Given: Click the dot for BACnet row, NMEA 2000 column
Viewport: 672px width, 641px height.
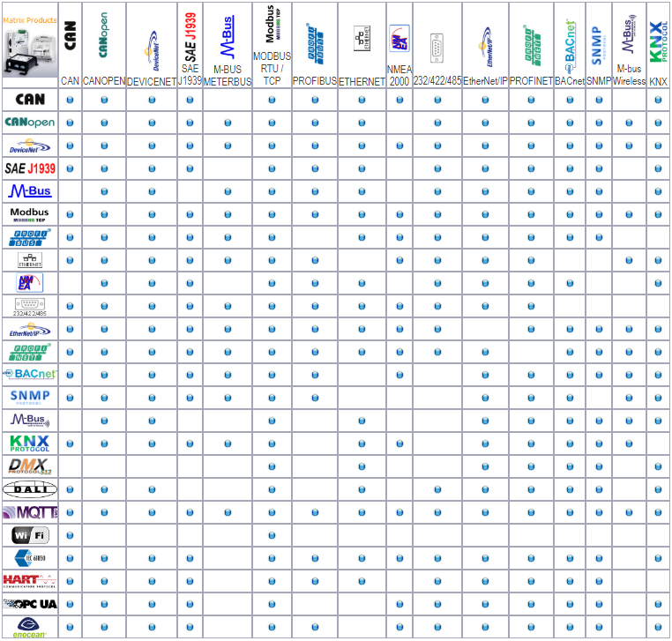Looking at the screenshot, I should pos(399,375).
